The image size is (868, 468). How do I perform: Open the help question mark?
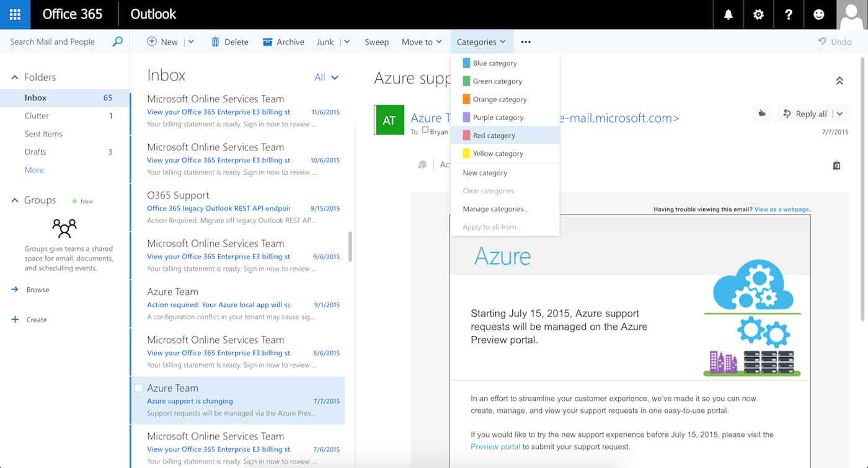coord(789,14)
